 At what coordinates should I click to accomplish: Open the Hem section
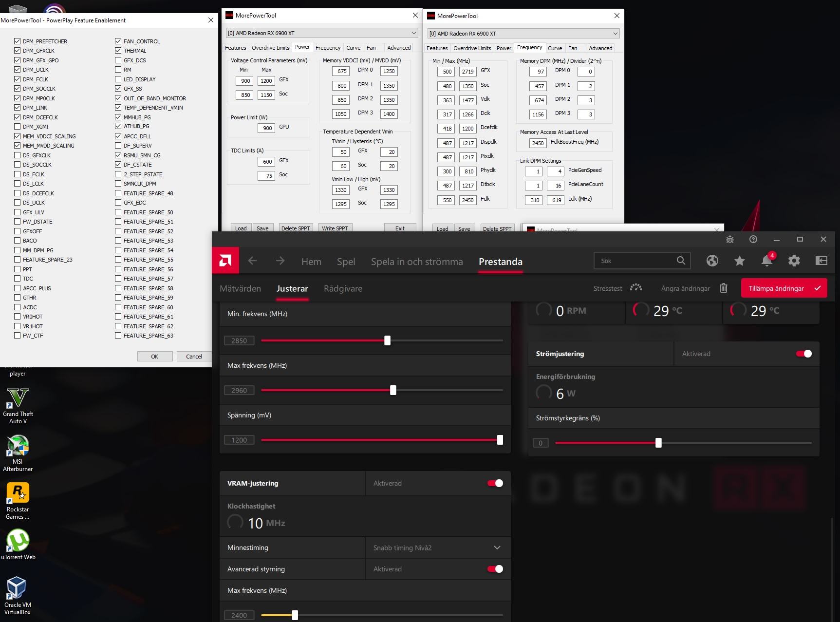click(x=311, y=262)
